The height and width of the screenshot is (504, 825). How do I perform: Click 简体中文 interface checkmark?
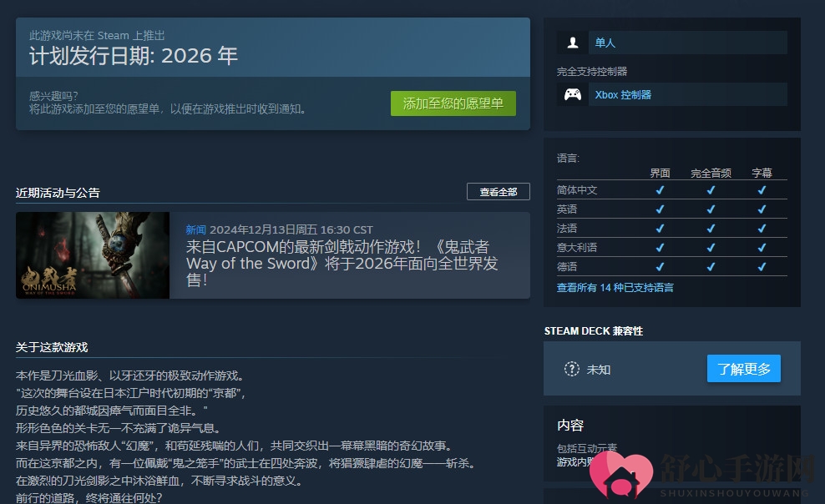coord(660,190)
